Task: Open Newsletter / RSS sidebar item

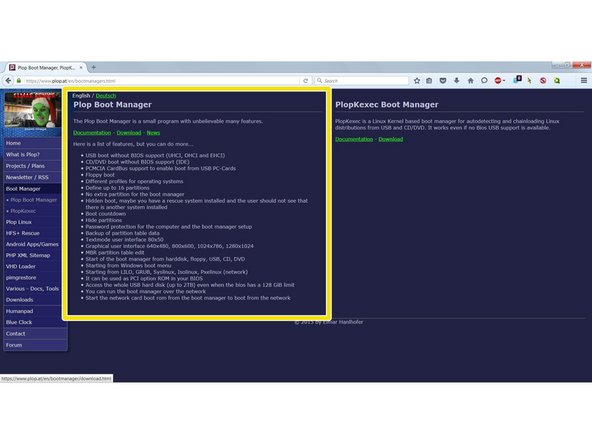Action: click(32, 177)
